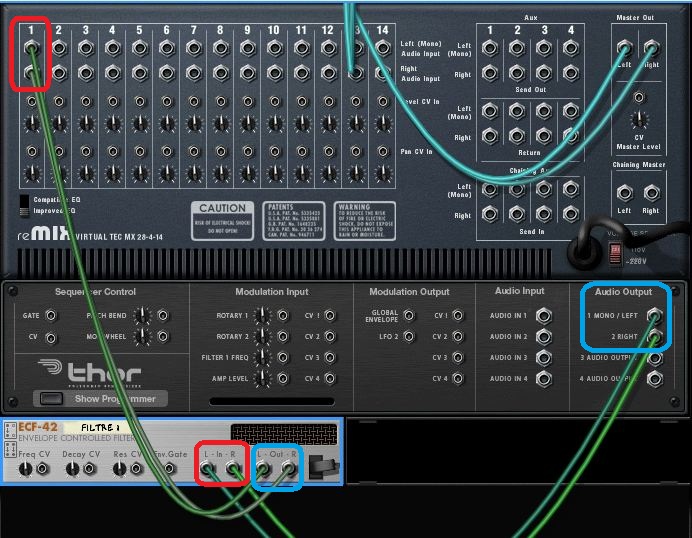Adjust Master Level CV trim knob
The height and width of the screenshot is (538, 692).
(x=639, y=119)
